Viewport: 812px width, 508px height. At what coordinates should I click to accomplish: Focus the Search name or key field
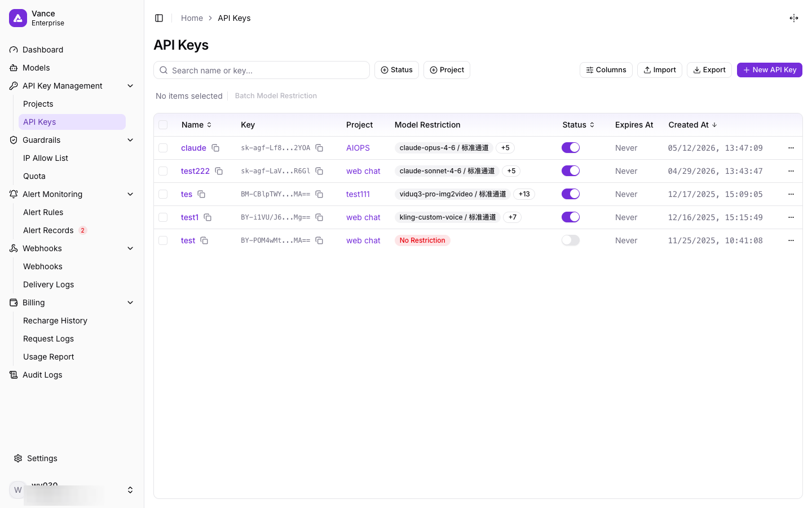tap(262, 70)
